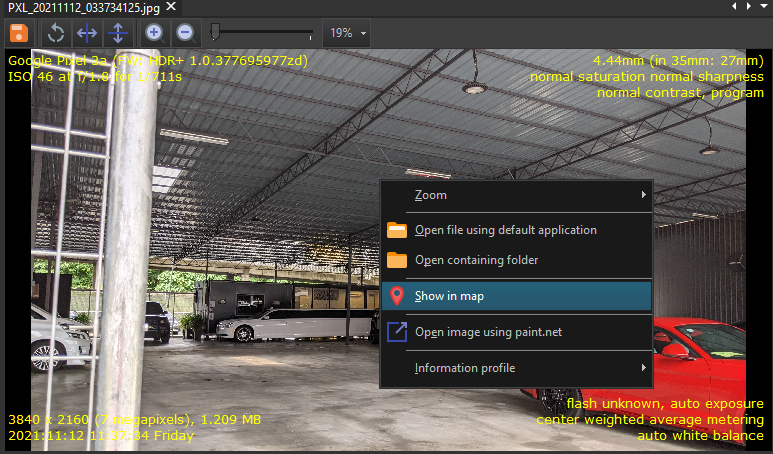773x454 pixels.
Task: Select the PXL_20211112_033734125.jpg tab
Action: click(80, 7)
